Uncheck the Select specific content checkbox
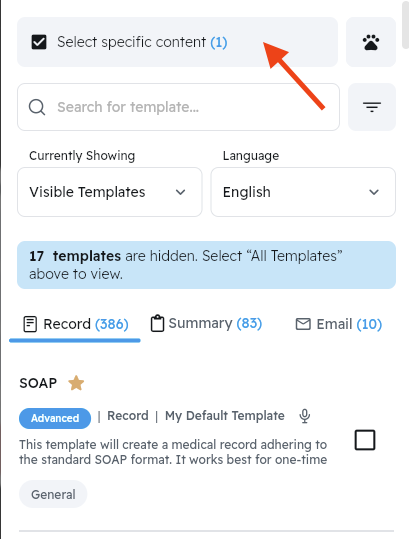Viewport: 409px width, 539px height. (x=39, y=42)
